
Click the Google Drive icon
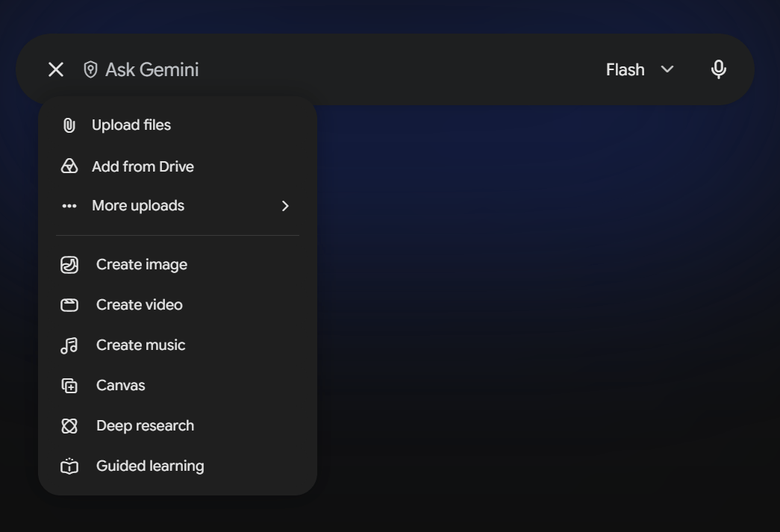(x=69, y=166)
